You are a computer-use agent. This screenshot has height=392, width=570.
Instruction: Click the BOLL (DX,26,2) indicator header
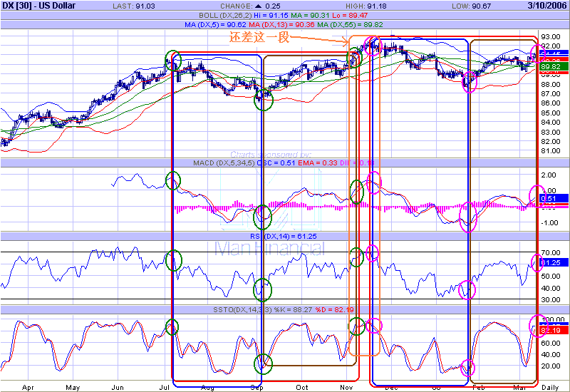tap(225, 16)
